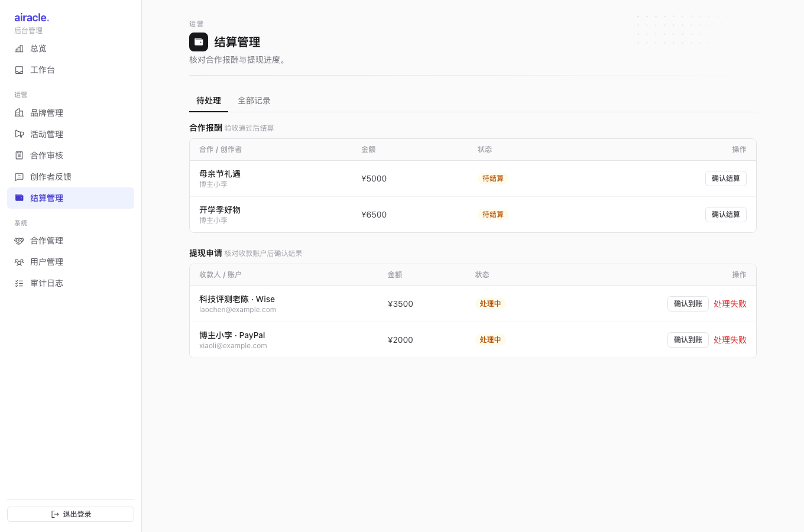This screenshot has height=532, width=804.
Task: Confirm 到账 for 博主小李 PayPal withdrawal
Action: [x=688, y=340]
